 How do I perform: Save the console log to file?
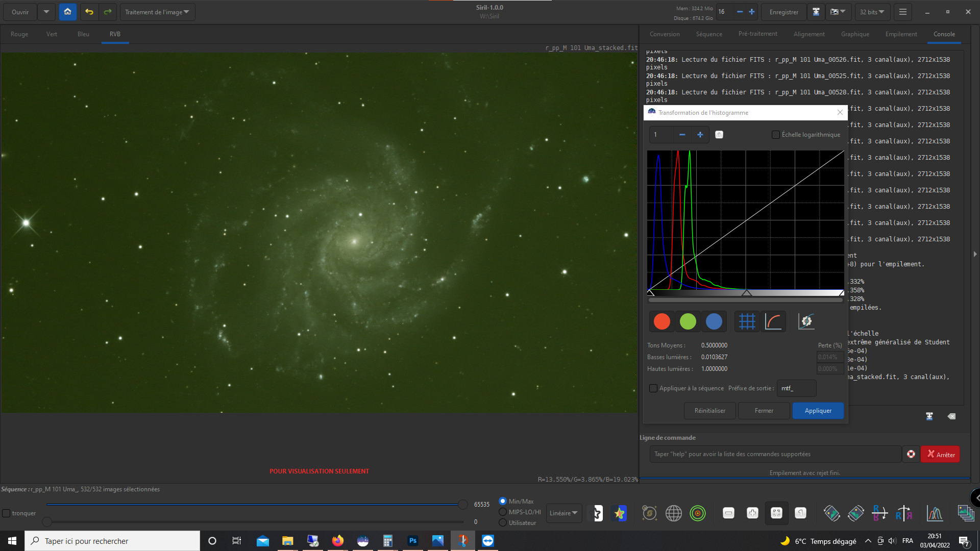929,416
